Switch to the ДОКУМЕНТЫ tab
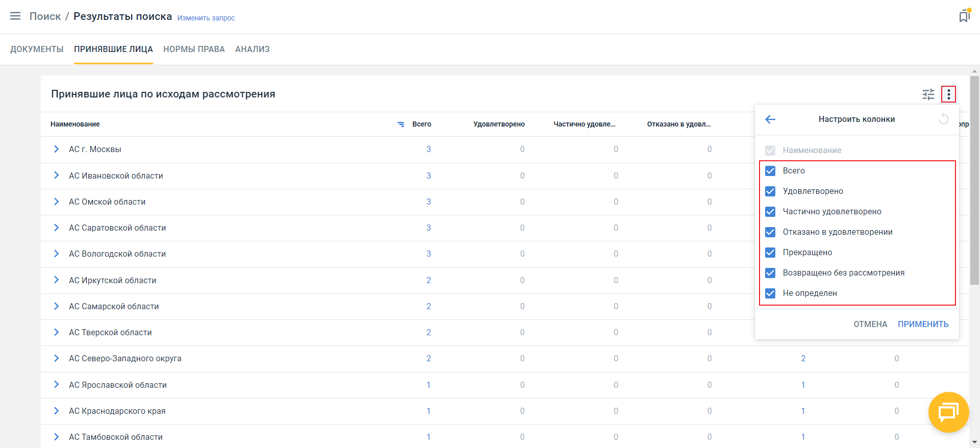This screenshot has height=448, width=980. coord(37,49)
